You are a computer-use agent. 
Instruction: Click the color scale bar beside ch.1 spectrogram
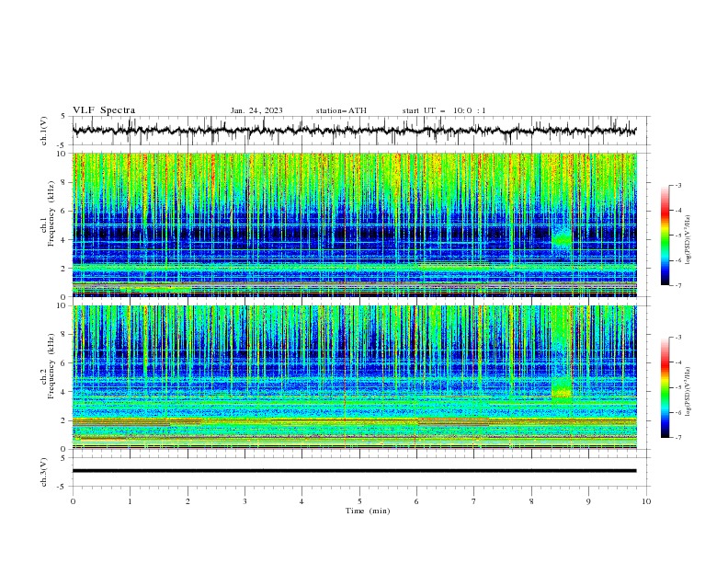point(665,236)
